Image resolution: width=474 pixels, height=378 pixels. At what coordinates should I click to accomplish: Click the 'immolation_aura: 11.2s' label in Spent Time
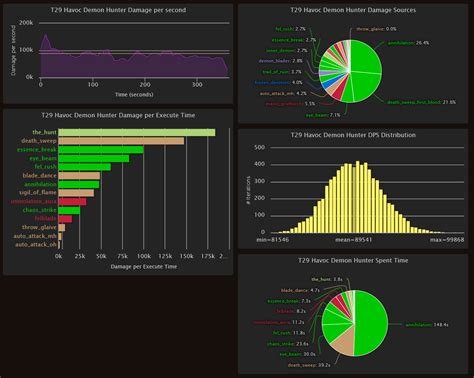point(279,322)
